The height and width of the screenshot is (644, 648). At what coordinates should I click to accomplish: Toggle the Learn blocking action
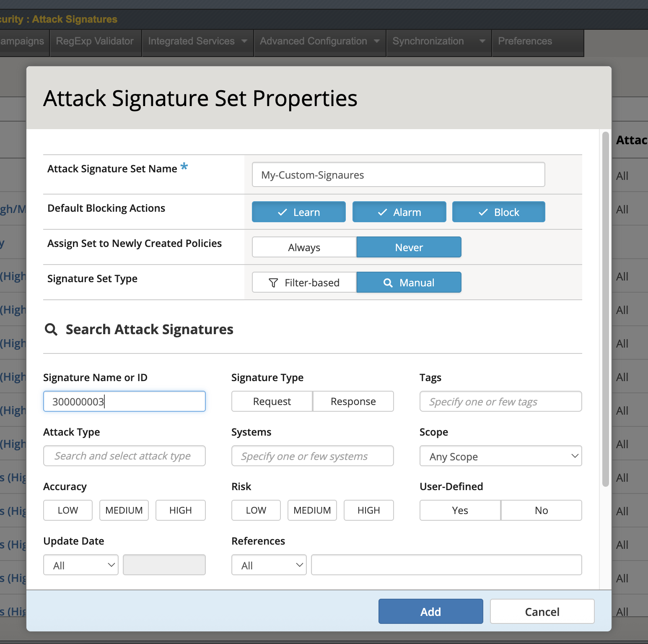pos(299,212)
